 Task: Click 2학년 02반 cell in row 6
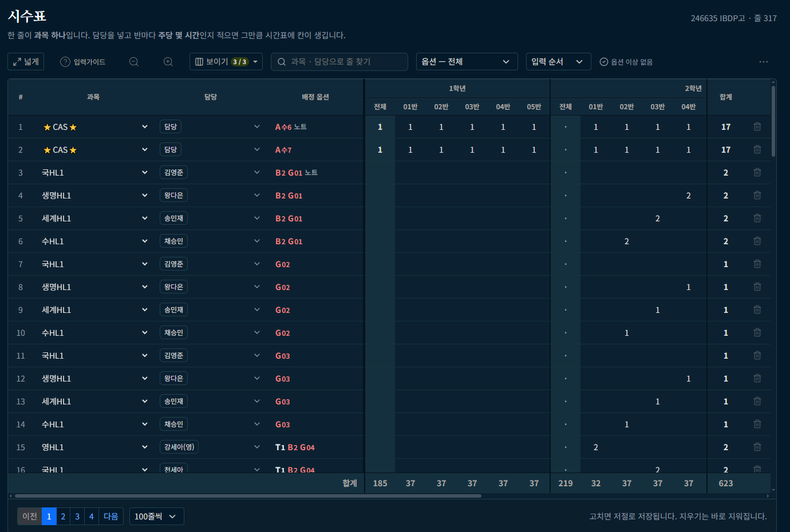point(627,241)
